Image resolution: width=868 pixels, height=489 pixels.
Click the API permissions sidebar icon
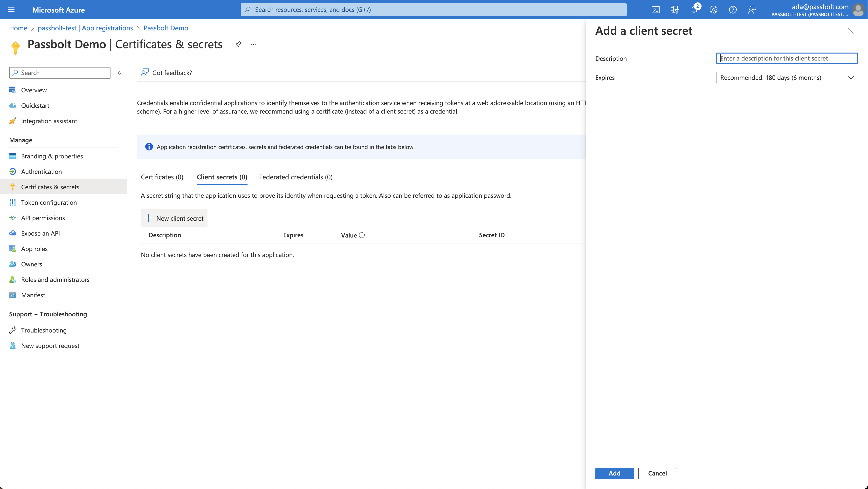pos(13,217)
